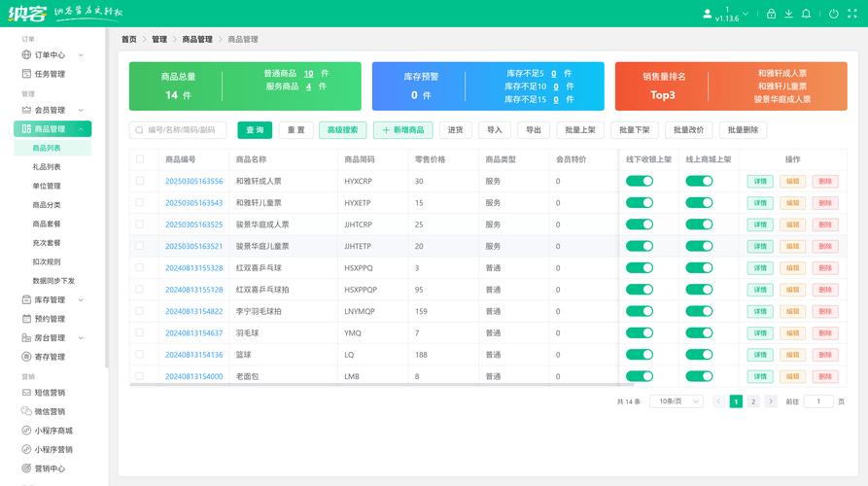The image size is (868, 486).
Task: Click the power logout icon
Action: click(834, 14)
